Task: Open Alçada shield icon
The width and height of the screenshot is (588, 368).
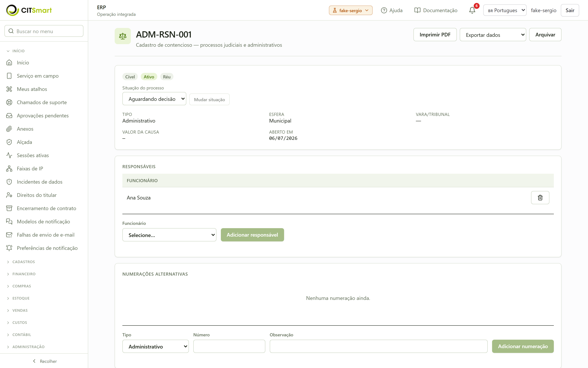Action: click(x=9, y=142)
